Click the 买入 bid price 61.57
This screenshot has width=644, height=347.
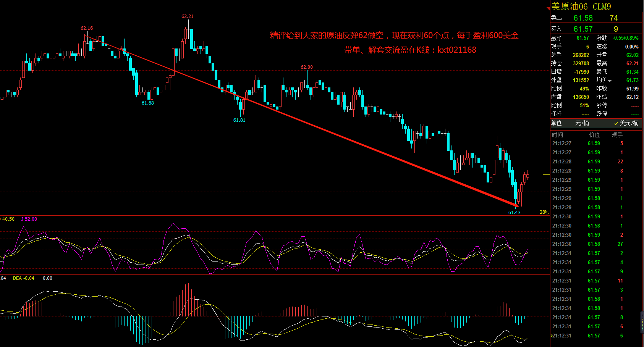click(x=583, y=29)
